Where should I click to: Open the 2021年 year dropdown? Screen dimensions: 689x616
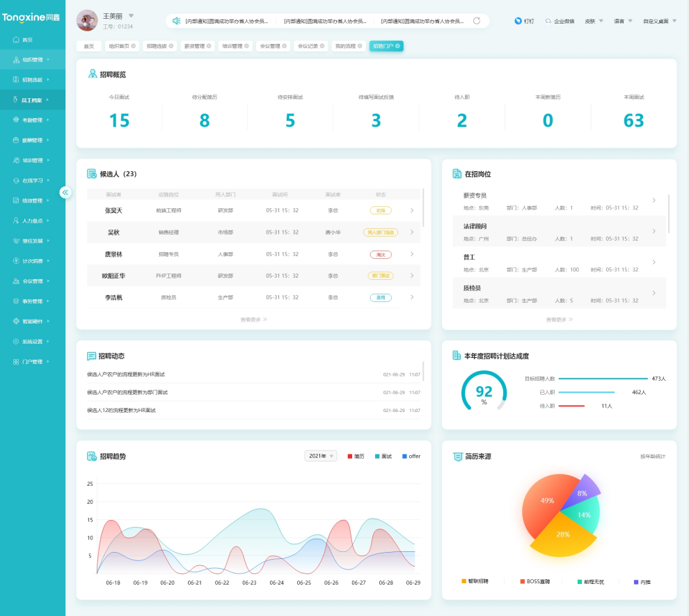320,456
